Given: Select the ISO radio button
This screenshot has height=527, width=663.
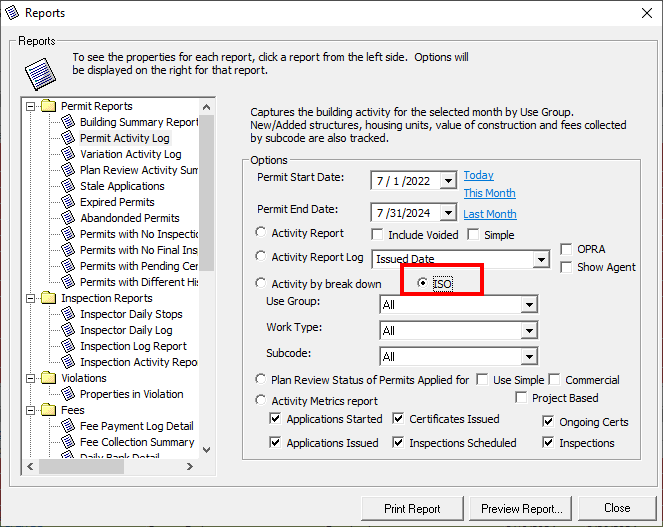Looking at the screenshot, I should (422, 283).
